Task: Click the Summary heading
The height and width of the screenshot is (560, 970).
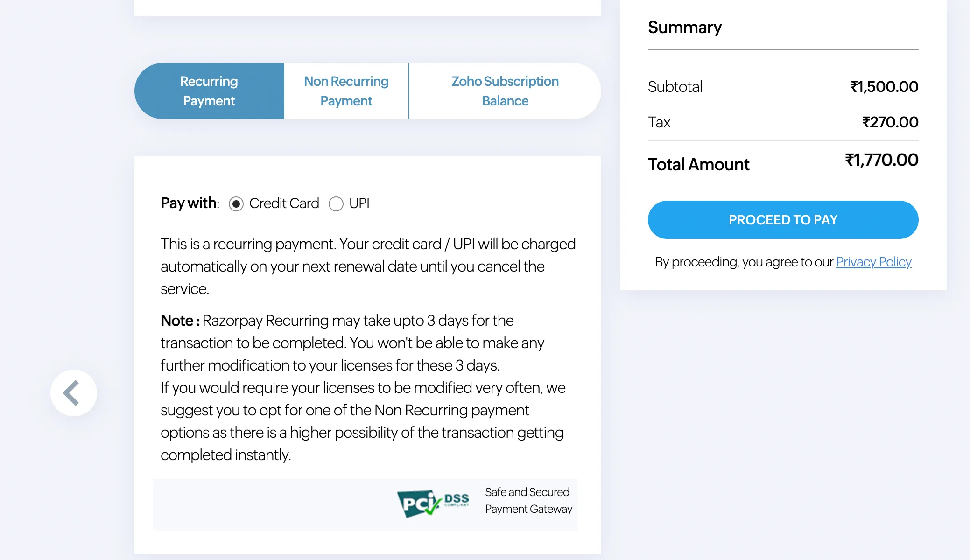Action: [684, 28]
